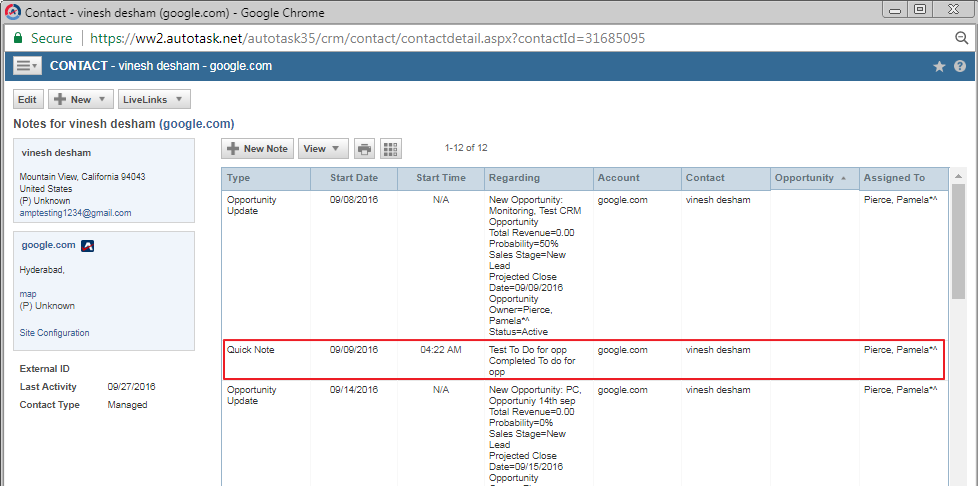The width and height of the screenshot is (978, 486).
Task: Click start date 09/08/2016
Action: (354, 200)
